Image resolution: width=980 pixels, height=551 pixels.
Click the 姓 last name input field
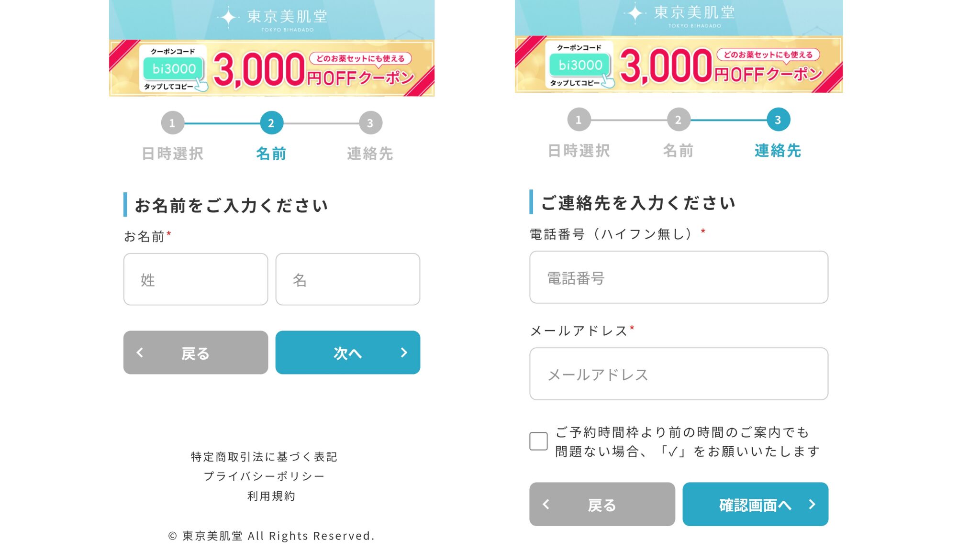[x=195, y=279]
